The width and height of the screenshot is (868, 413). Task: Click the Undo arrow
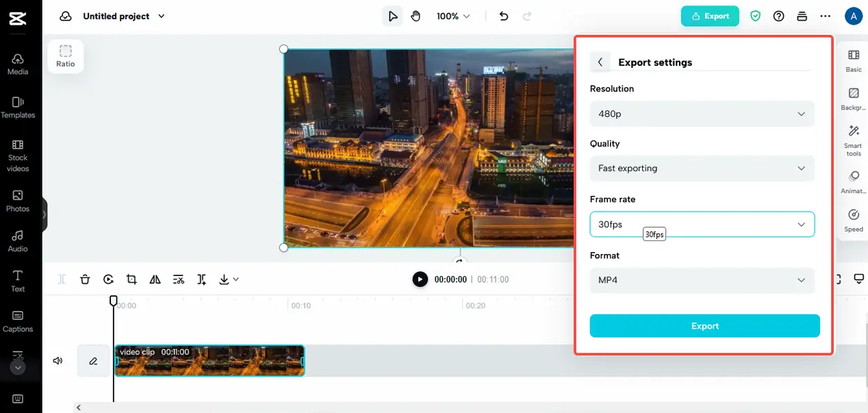(504, 16)
